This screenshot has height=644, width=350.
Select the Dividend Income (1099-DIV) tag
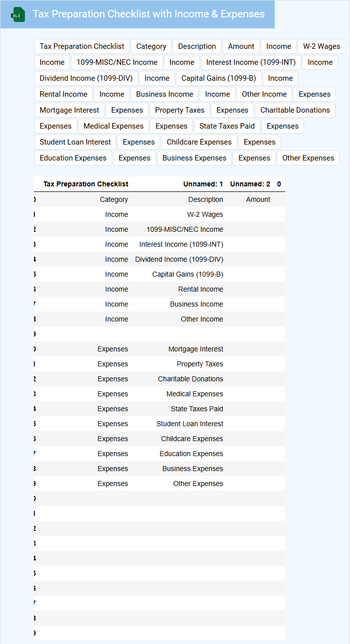coord(86,78)
